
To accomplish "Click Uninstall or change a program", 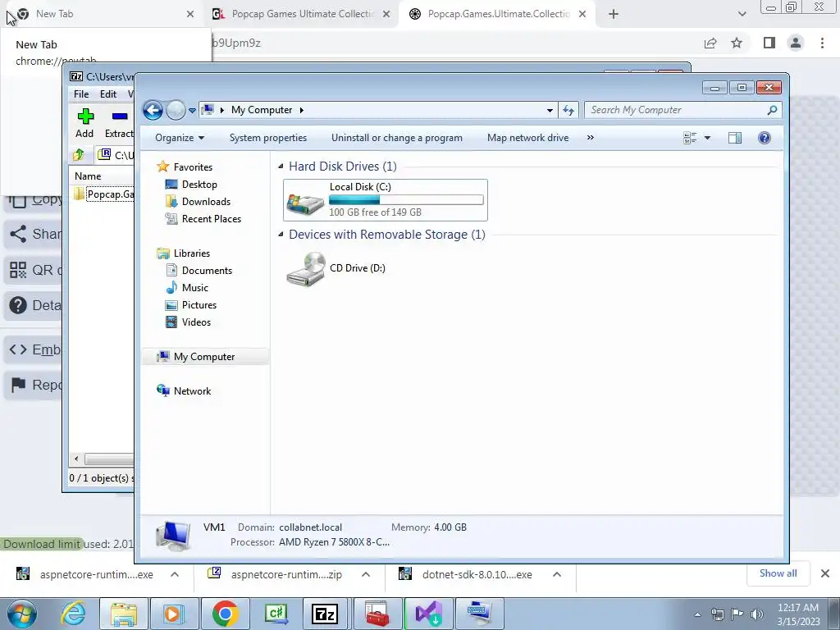I will pyautogui.click(x=396, y=138).
